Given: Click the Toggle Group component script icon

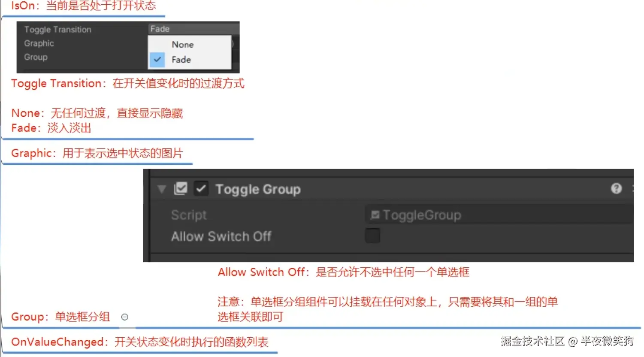Looking at the screenshot, I should click(x=181, y=188).
